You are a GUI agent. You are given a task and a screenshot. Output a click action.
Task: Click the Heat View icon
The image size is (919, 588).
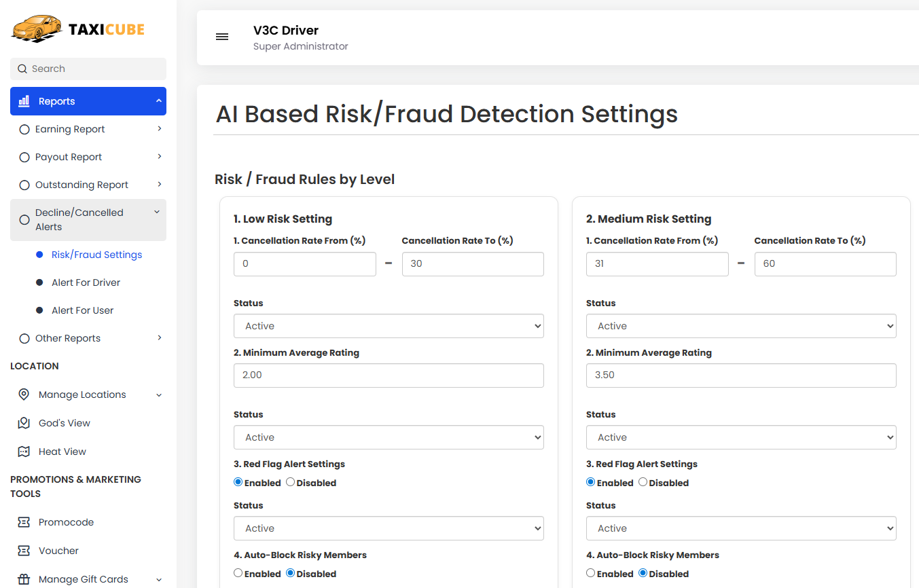(x=24, y=452)
